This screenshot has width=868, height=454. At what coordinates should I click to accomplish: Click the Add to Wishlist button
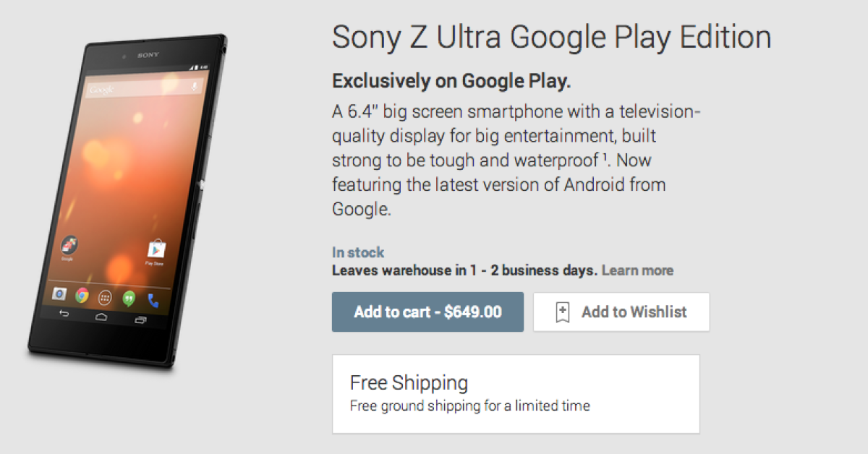click(621, 312)
